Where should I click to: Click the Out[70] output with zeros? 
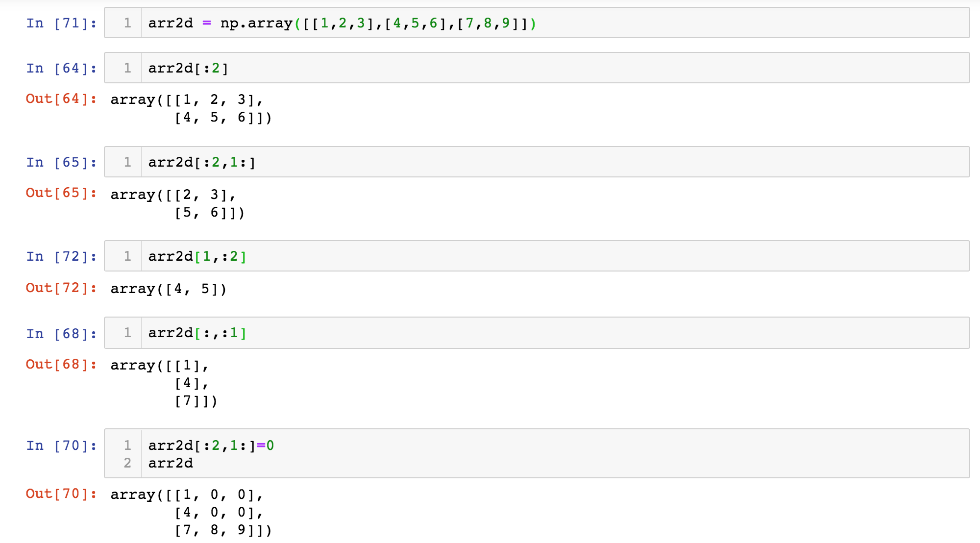pyautogui.click(x=191, y=512)
